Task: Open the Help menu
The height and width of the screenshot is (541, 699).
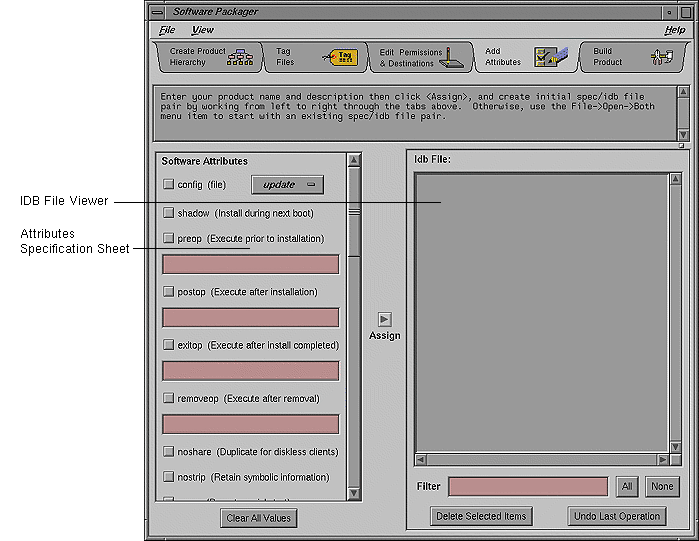Action: coord(674,30)
